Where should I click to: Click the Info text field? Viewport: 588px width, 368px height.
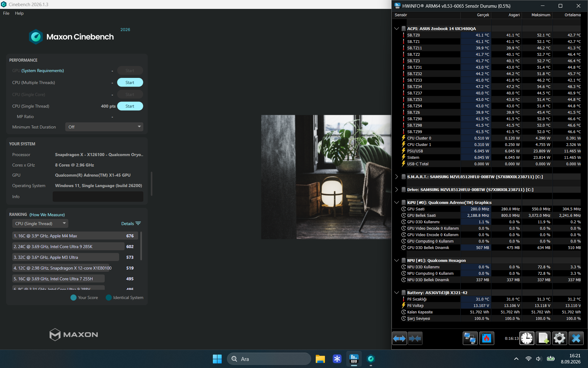98,197
